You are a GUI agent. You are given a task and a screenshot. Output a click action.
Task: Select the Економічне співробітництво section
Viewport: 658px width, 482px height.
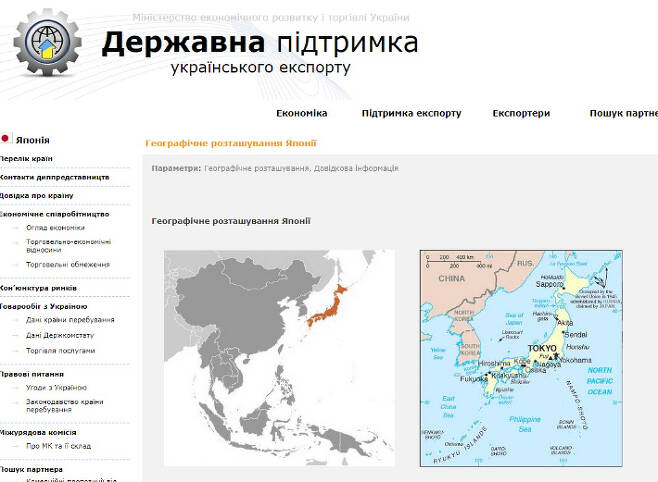coord(55,214)
